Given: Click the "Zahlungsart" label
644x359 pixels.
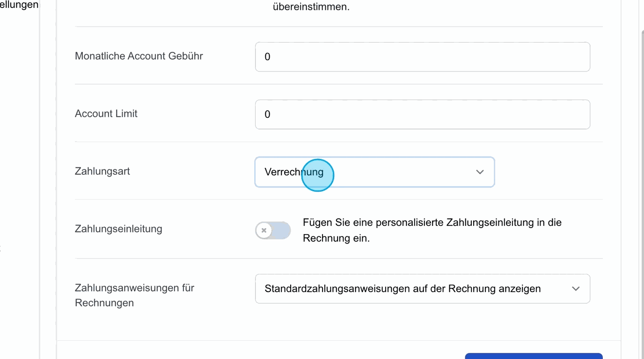Looking at the screenshot, I should coord(102,171).
